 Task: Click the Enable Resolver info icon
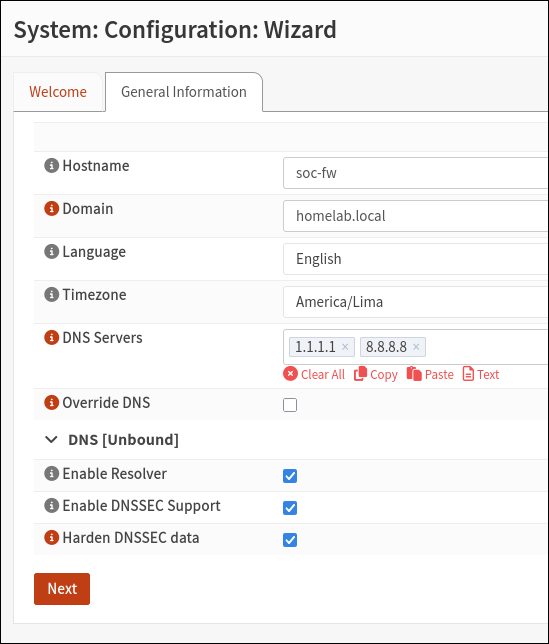pyautogui.click(x=51, y=474)
